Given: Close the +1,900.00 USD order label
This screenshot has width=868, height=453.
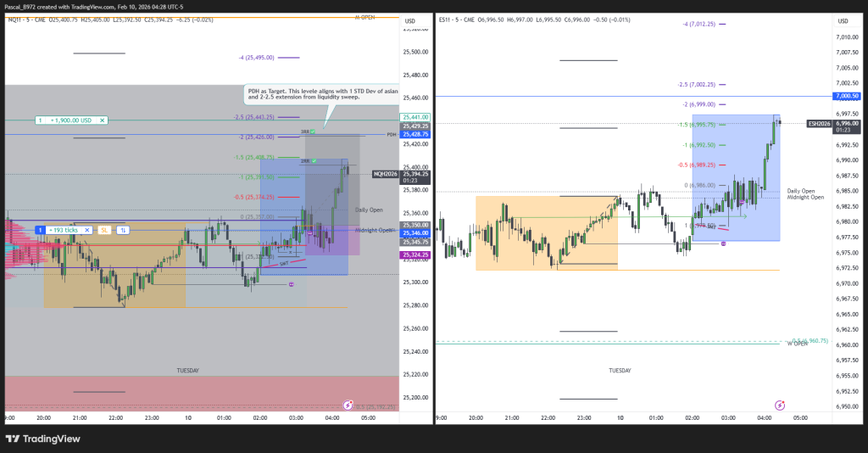Looking at the screenshot, I should (x=103, y=120).
